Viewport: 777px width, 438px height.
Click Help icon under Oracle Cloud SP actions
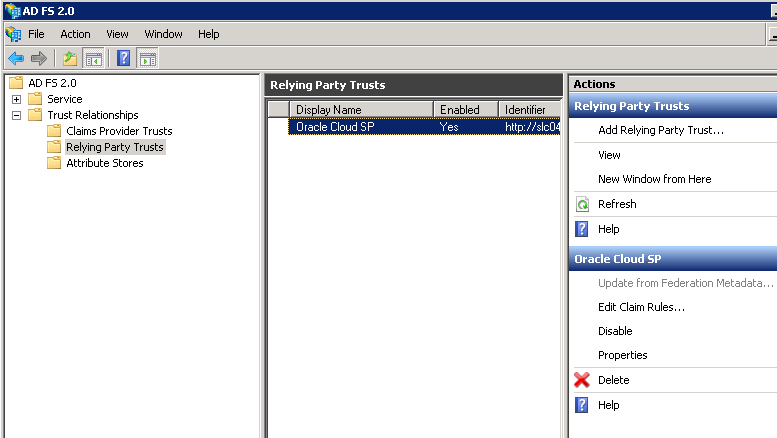(582, 405)
